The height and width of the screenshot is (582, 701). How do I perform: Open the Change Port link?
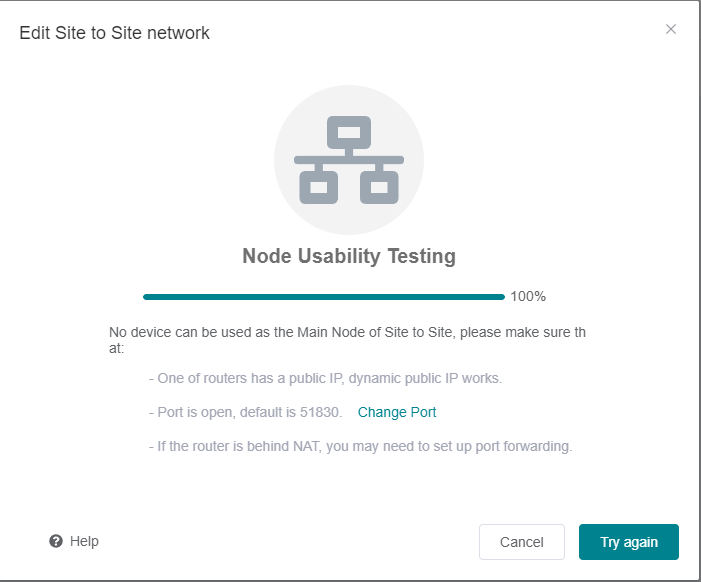(397, 412)
